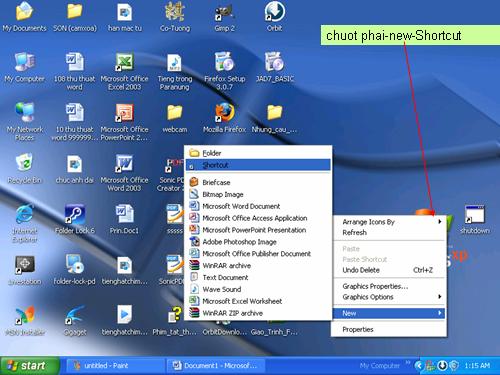Choose Properties in the context menu

click(389, 330)
